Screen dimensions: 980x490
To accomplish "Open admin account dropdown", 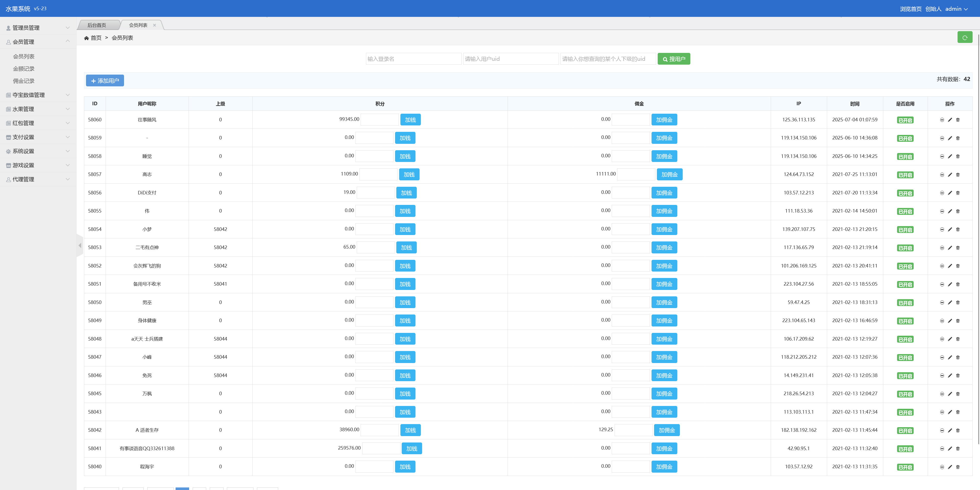I will [956, 9].
